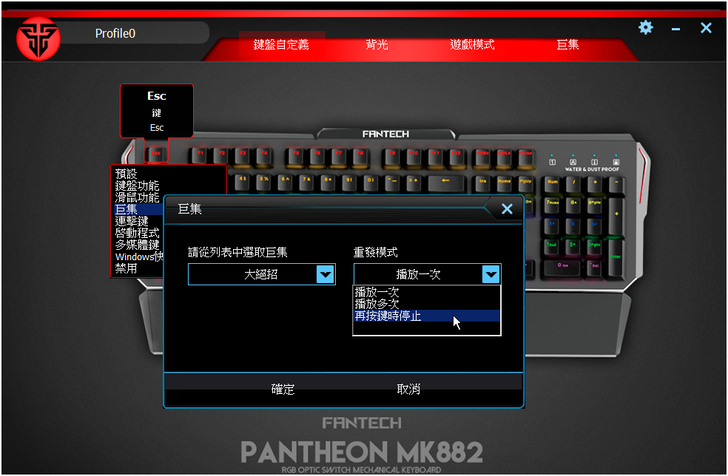
Task: Choose Windows快 entry in the function menu
Action: (x=139, y=257)
